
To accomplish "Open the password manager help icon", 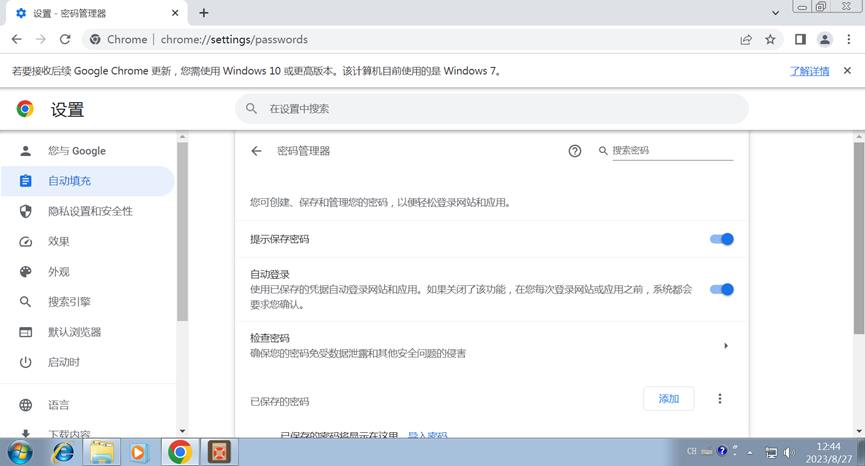I will pyautogui.click(x=575, y=151).
